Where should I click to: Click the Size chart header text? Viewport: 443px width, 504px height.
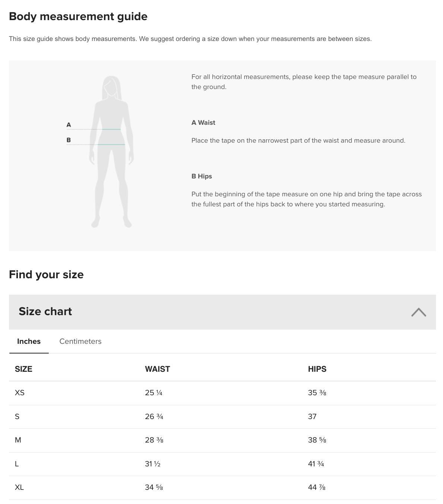point(45,311)
